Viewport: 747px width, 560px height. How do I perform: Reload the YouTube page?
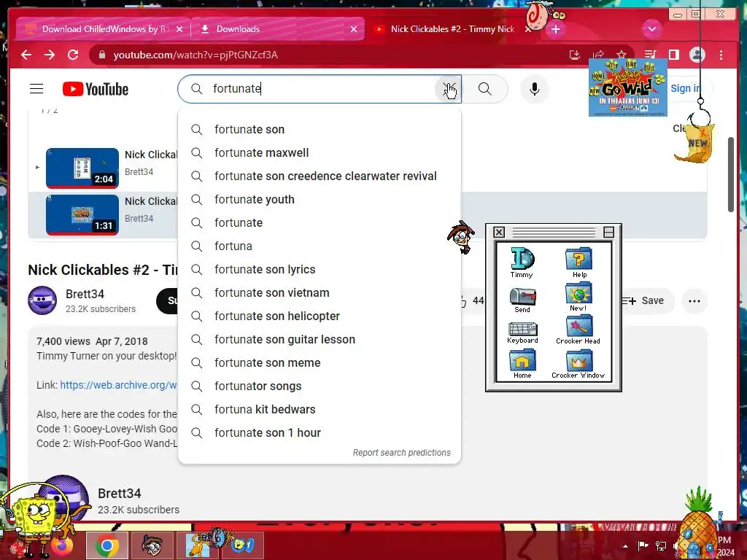tap(73, 55)
